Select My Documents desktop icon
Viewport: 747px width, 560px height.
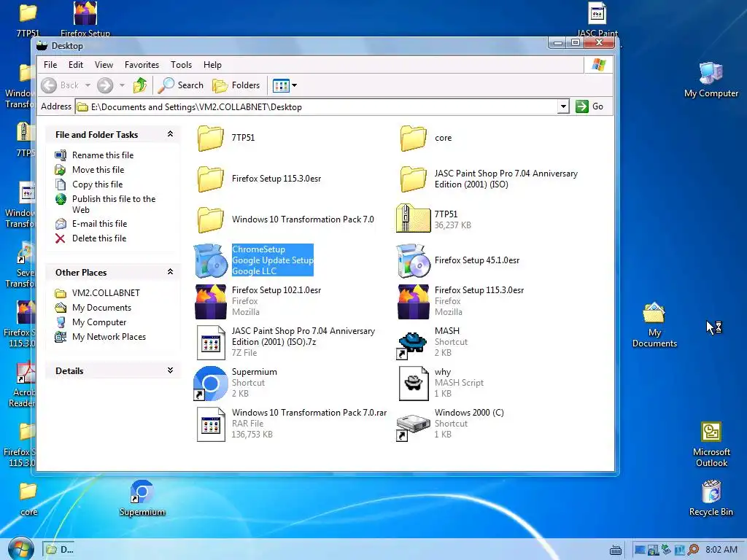654,324
